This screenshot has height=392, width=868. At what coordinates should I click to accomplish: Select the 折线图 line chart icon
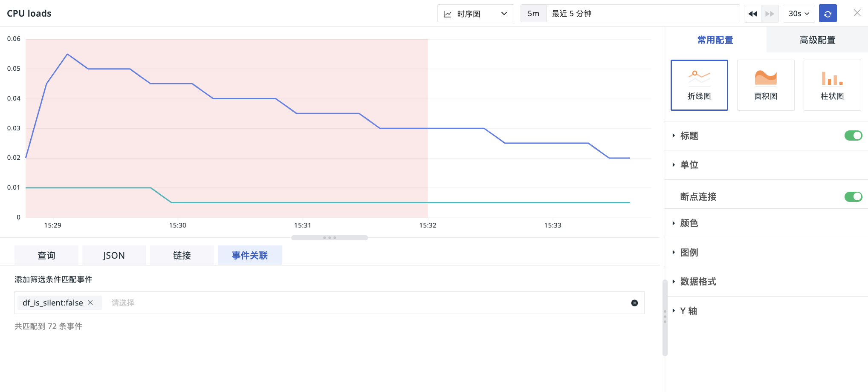pyautogui.click(x=699, y=85)
